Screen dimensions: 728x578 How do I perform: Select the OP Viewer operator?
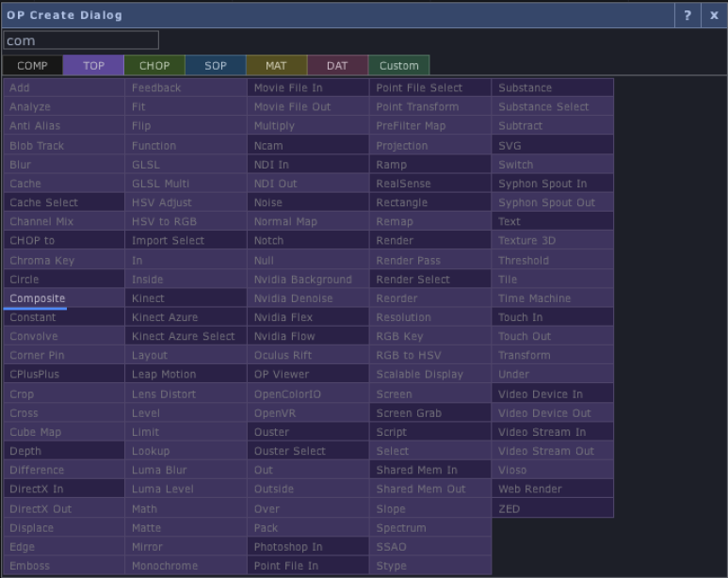[308, 374]
